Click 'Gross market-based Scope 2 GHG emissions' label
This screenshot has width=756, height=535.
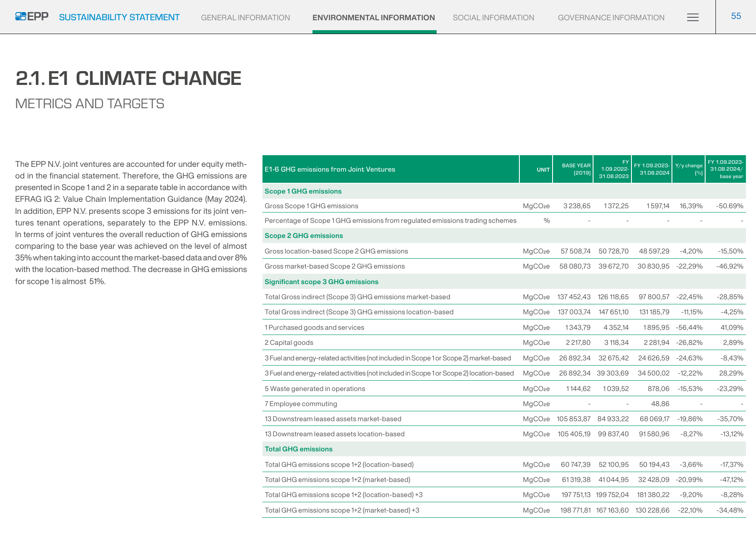(334, 266)
